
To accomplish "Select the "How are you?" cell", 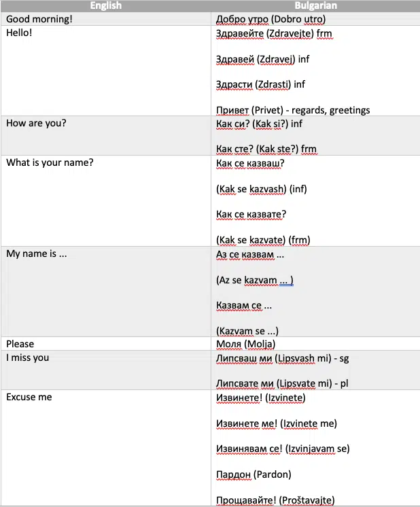I will (36, 123).
